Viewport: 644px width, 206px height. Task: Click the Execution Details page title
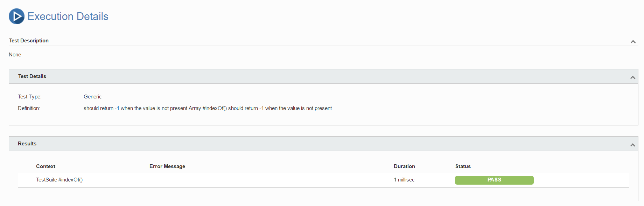[68, 16]
